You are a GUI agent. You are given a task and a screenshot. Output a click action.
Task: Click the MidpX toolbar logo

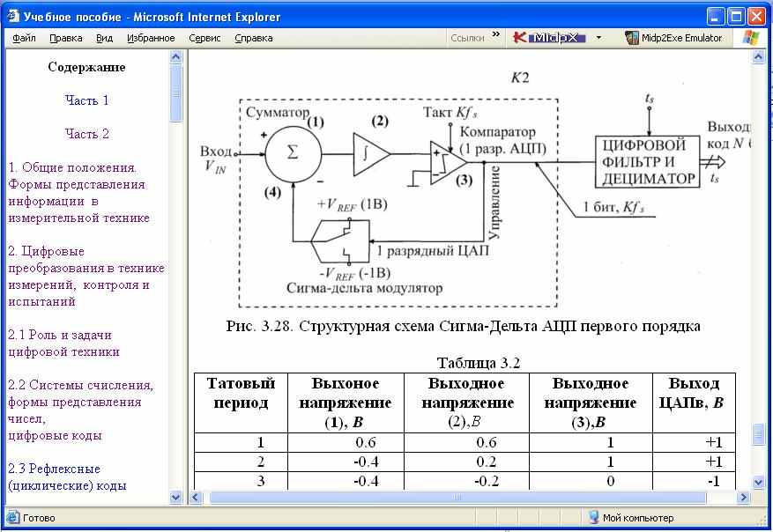pos(549,38)
